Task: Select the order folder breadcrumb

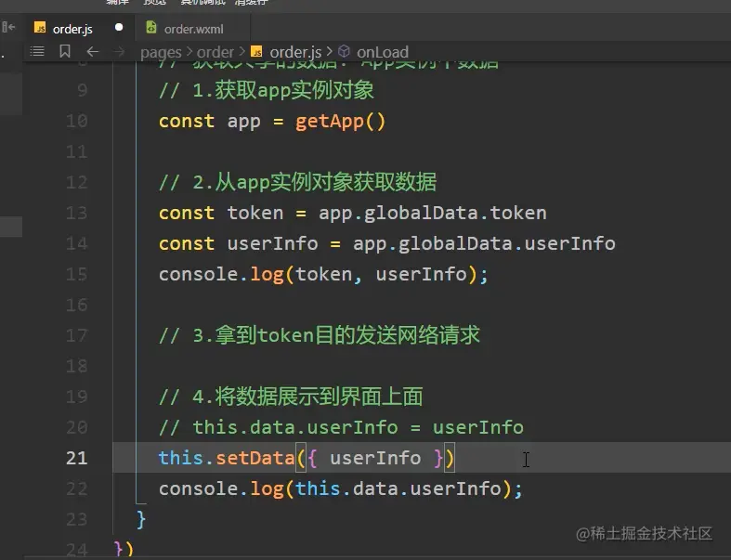Action: pos(215,52)
